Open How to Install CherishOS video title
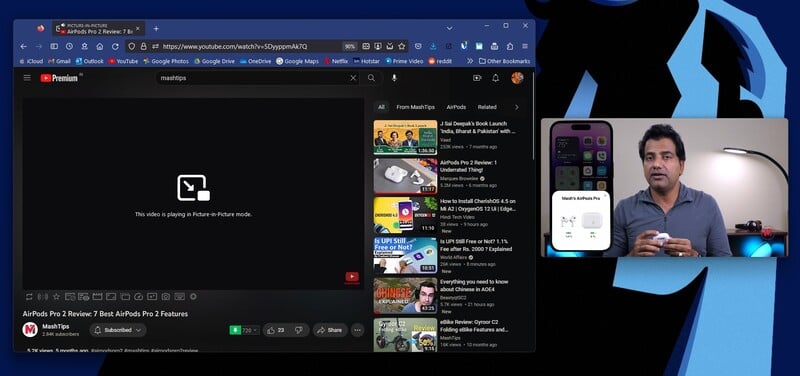 pos(478,205)
